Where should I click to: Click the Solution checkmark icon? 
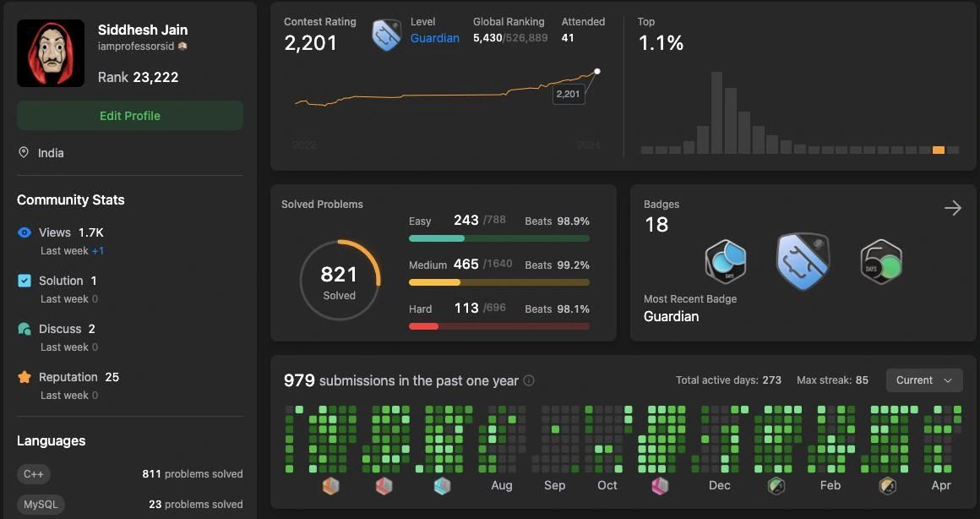coord(24,281)
